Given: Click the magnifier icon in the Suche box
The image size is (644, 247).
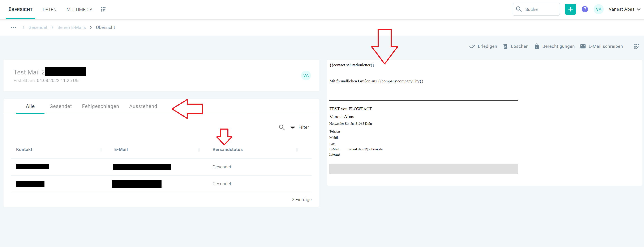Looking at the screenshot, I should pyautogui.click(x=519, y=9).
